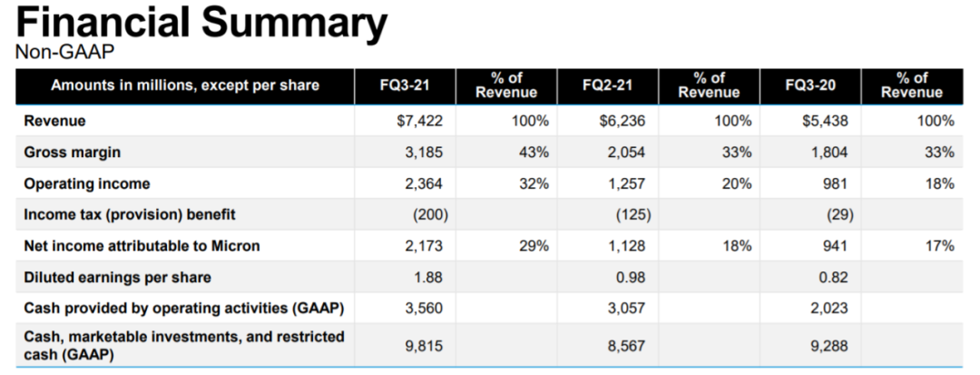Click the Revenue row label
The width and height of the screenshot is (980, 375).
point(54,121)
